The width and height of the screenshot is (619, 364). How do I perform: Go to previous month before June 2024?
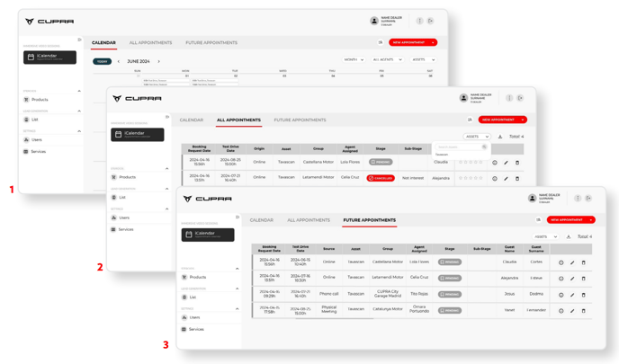click(x=119, y=62)
